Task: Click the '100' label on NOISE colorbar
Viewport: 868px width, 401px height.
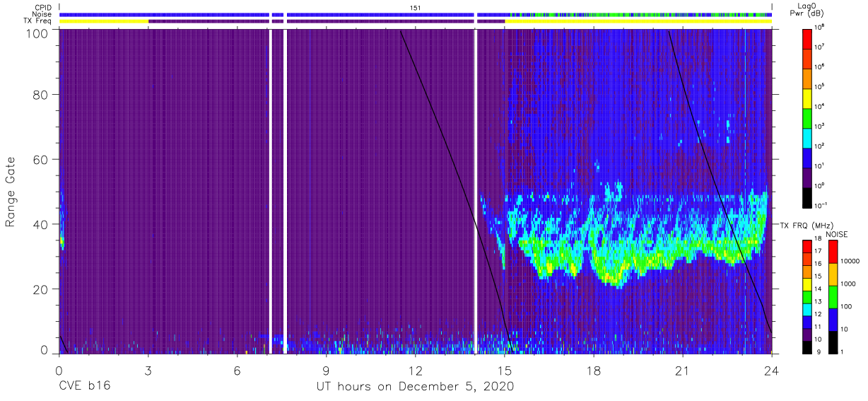Action: 845,307
